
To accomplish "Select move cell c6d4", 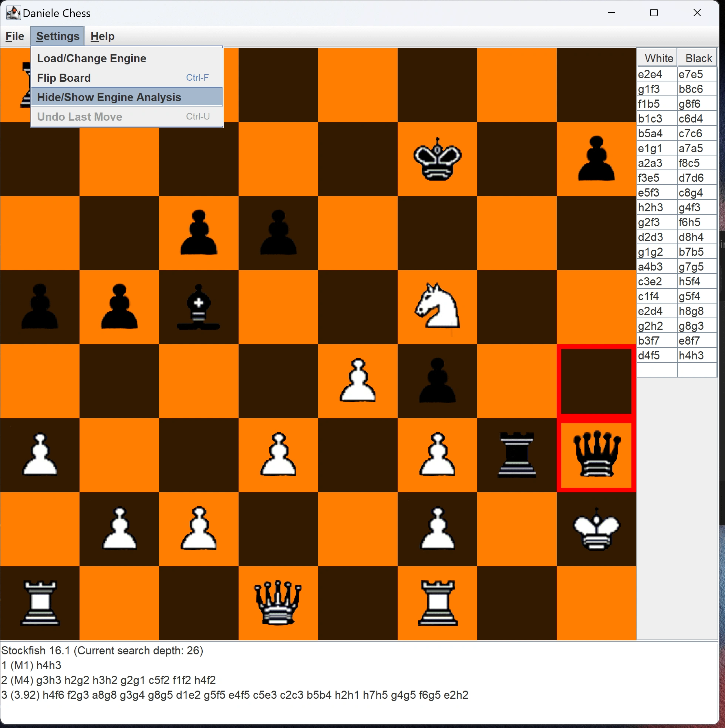I will [x=697, y=119].
